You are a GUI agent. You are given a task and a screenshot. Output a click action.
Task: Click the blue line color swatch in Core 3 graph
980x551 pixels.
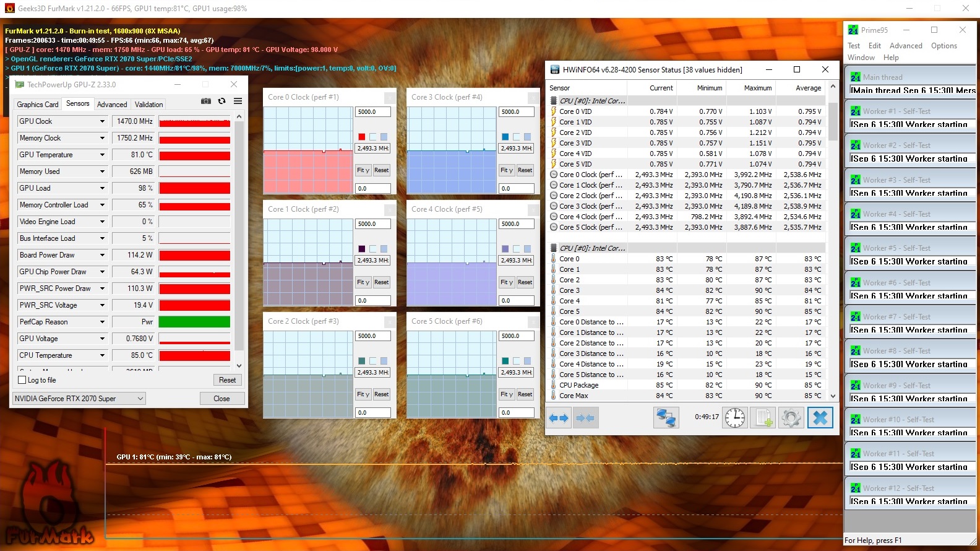click(505, 137)
